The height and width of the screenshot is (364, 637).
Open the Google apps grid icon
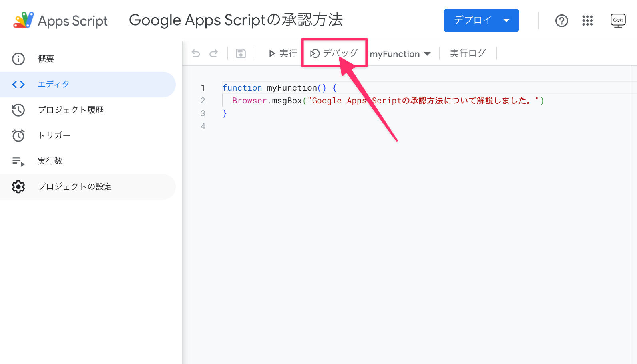pyautogui.click(x=587, y=20)
